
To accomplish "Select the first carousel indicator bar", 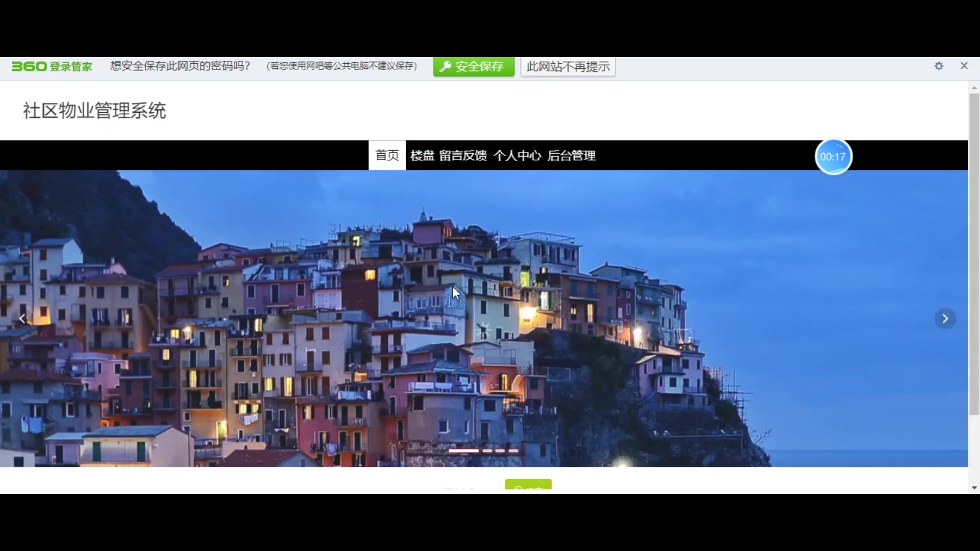I will (463, 450).
